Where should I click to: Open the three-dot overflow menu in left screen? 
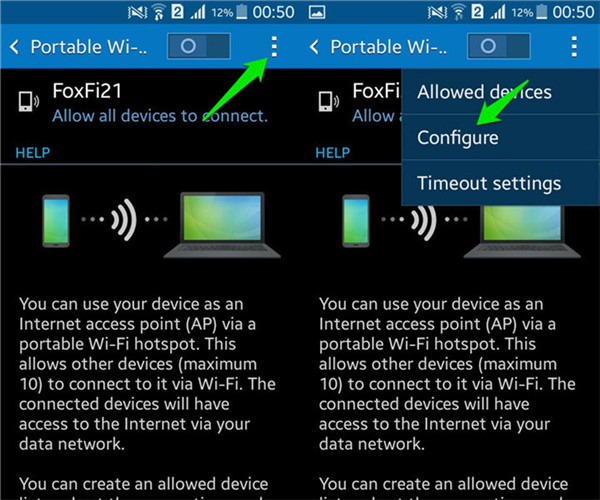tap(274, 47)
